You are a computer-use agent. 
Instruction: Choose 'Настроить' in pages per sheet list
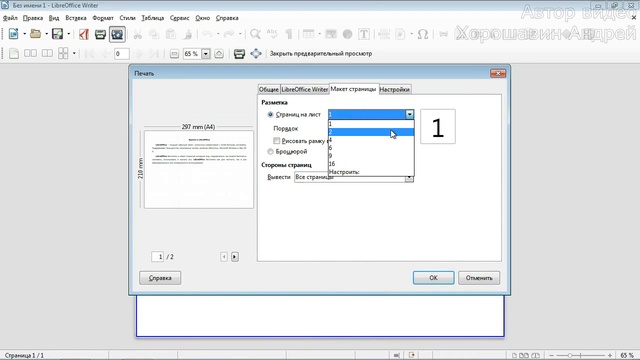click(371, 172)
